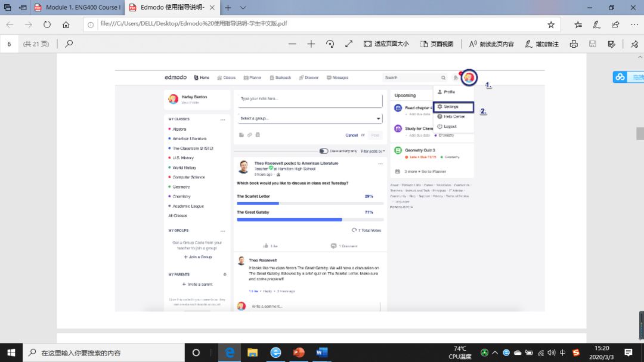Zoom out the PDF
This screenshot has height=362, width=644.
[x=292, y=44]
